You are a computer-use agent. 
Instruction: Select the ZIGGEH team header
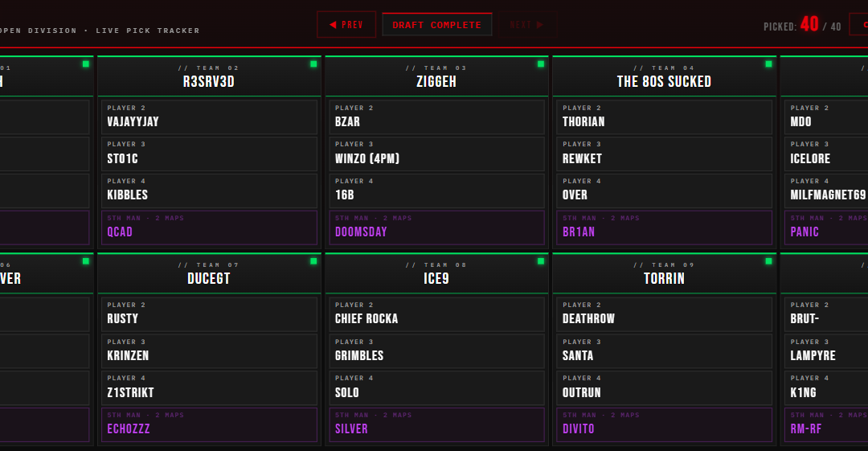pos(436,76)
